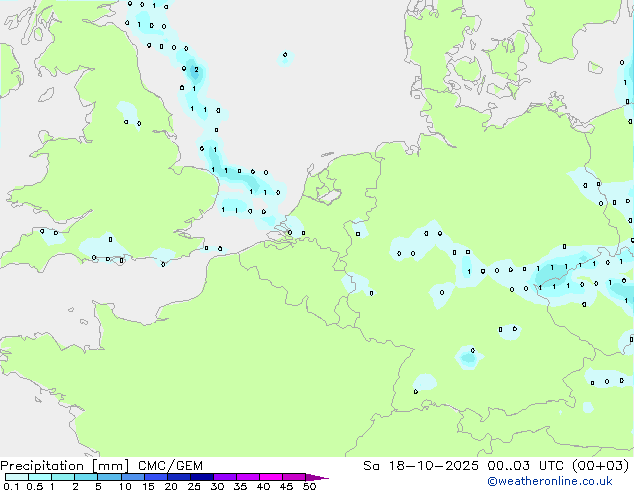The image size is (634, 490).
Task: Click the "CMC/GEM" model label
Action: tap(170, 466)
